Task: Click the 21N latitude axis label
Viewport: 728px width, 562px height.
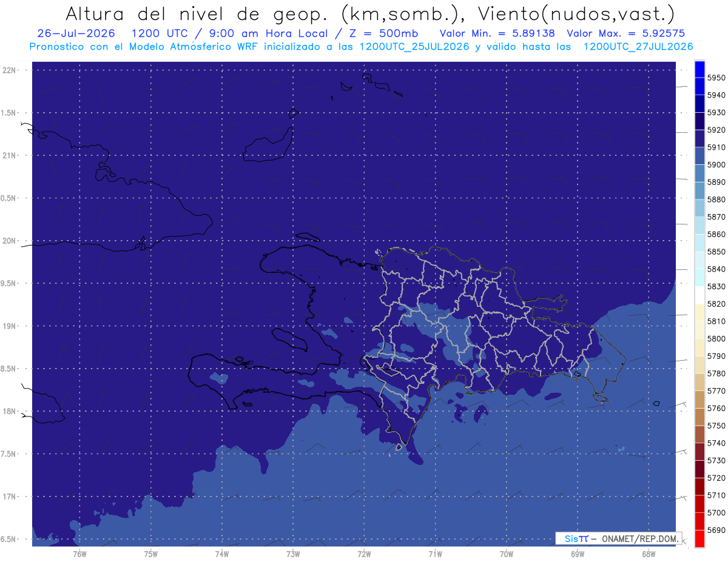Action: coord(9,155)
